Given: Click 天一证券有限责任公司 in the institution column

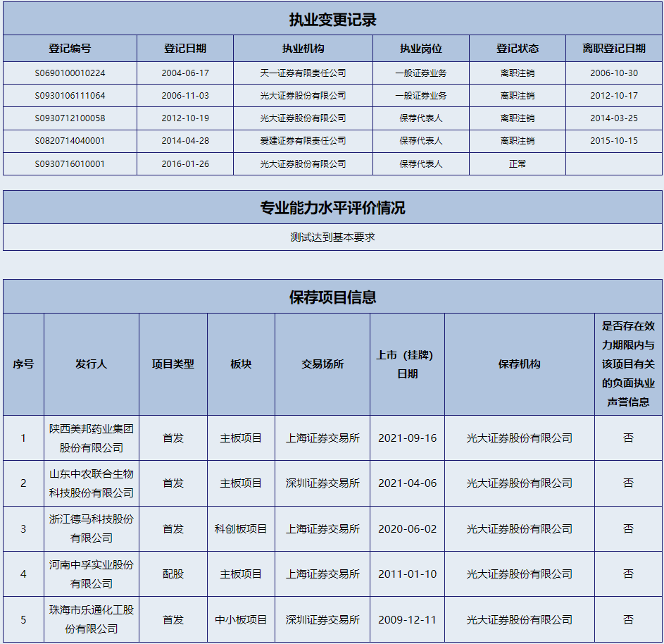Looking at the screenshot, I should 303,73.
